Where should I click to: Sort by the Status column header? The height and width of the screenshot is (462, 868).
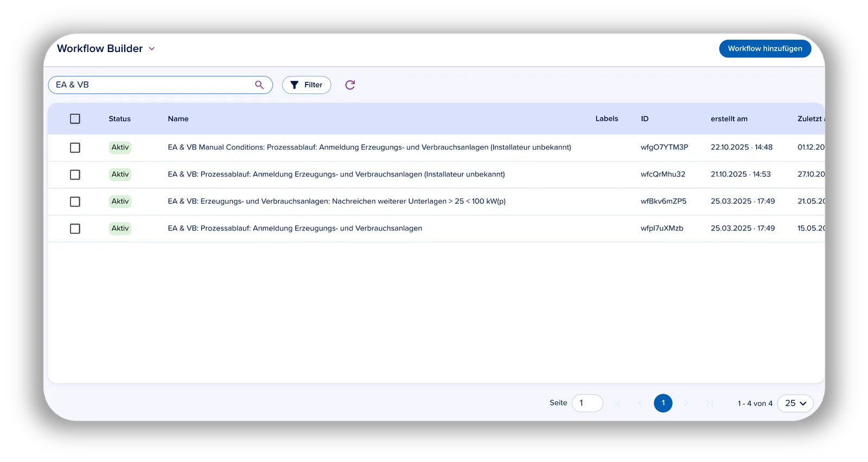point(119,119)
